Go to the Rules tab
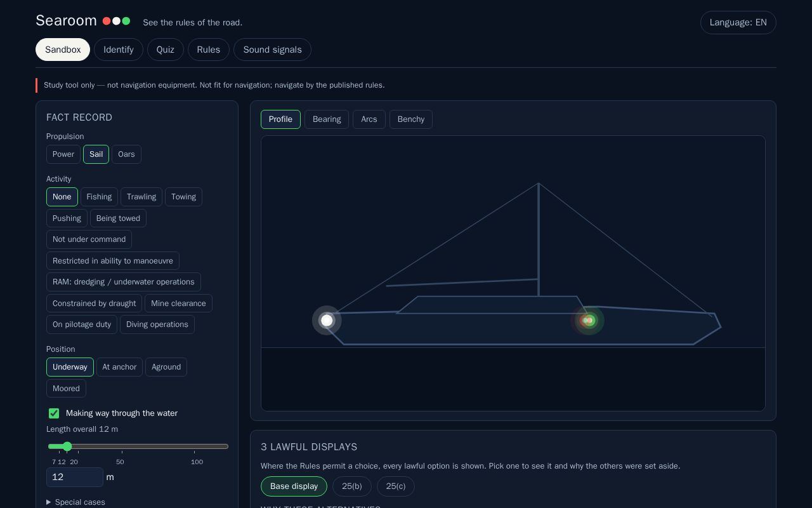Image resolution: width=812 pixels, height=508 pixels. [209, 50]
